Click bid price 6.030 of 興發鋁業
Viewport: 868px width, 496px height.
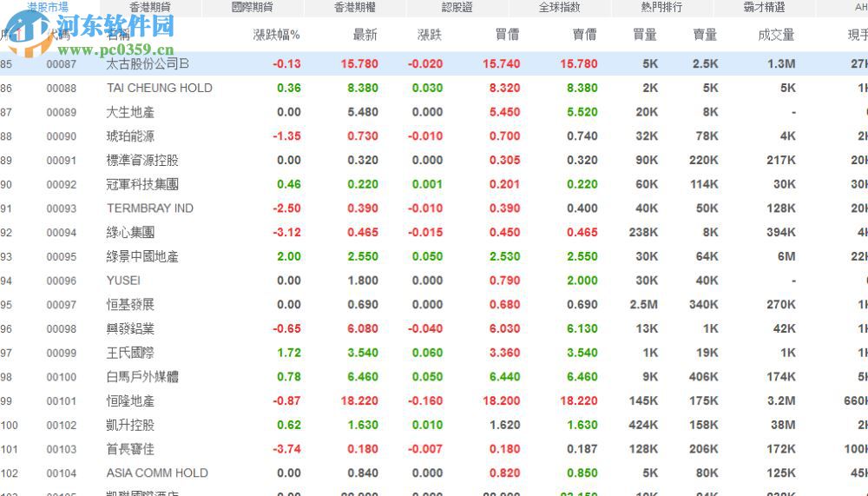(x=504, y=328)
